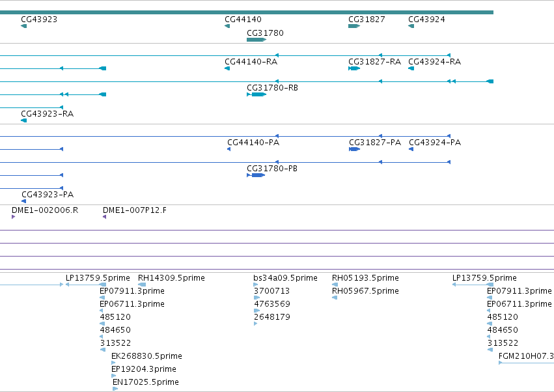This screenshot has height=392, width=554.
Task: Open the RH05967.5prime label
Action: pos(365,291)
